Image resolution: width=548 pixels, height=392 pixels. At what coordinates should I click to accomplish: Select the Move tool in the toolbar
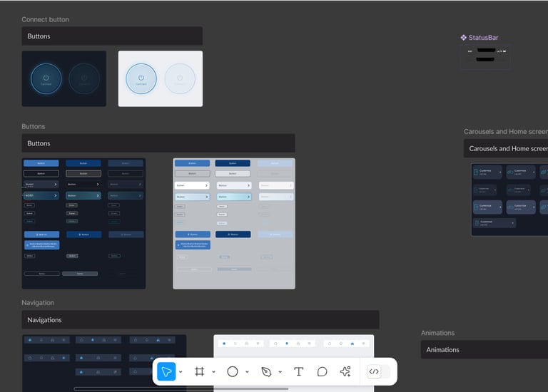click(166, 372)
